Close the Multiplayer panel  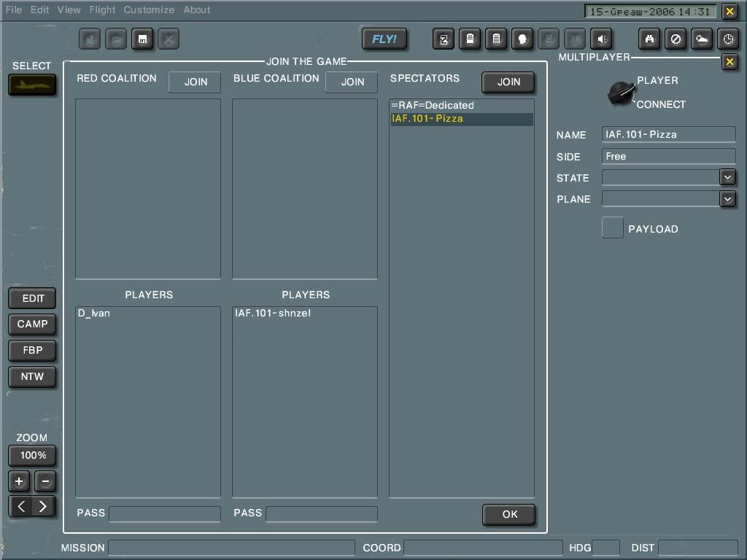(729, 62)
